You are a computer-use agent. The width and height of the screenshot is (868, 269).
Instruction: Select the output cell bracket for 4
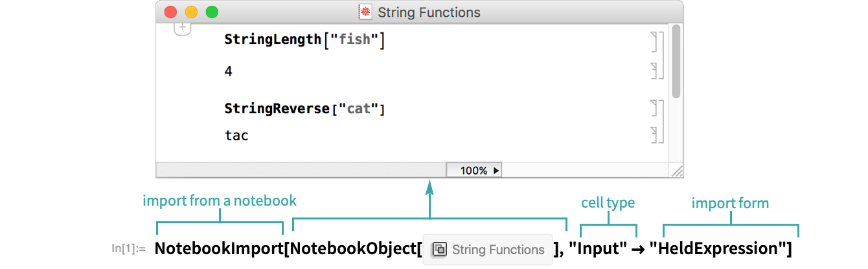pos(654,70)
